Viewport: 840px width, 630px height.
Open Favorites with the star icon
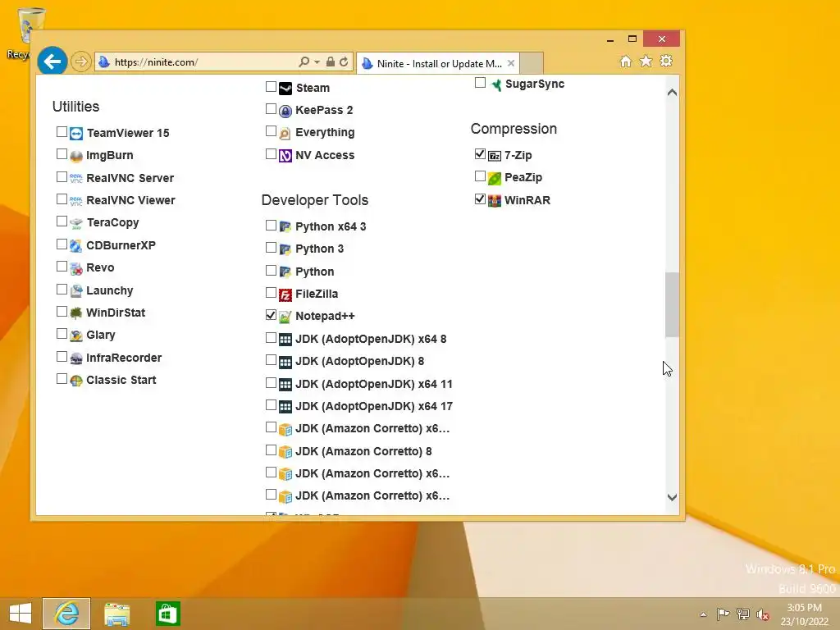(646, 61)
